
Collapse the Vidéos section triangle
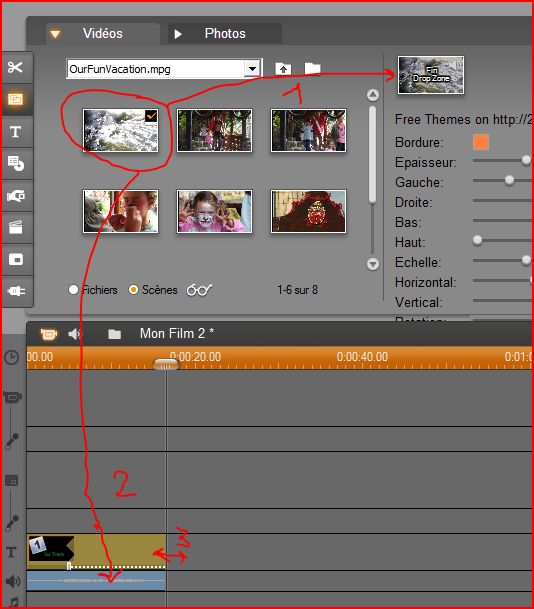point(55,35)
